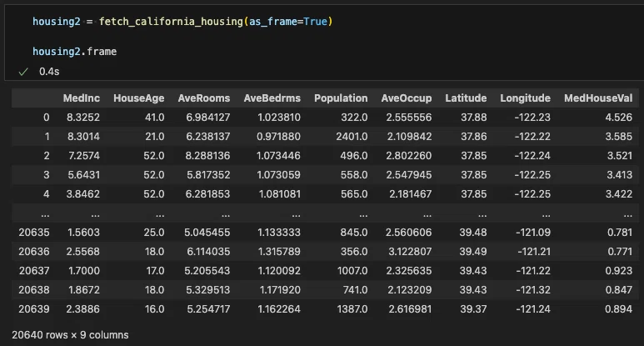Click Latitude value 37.86

point(473,137)
